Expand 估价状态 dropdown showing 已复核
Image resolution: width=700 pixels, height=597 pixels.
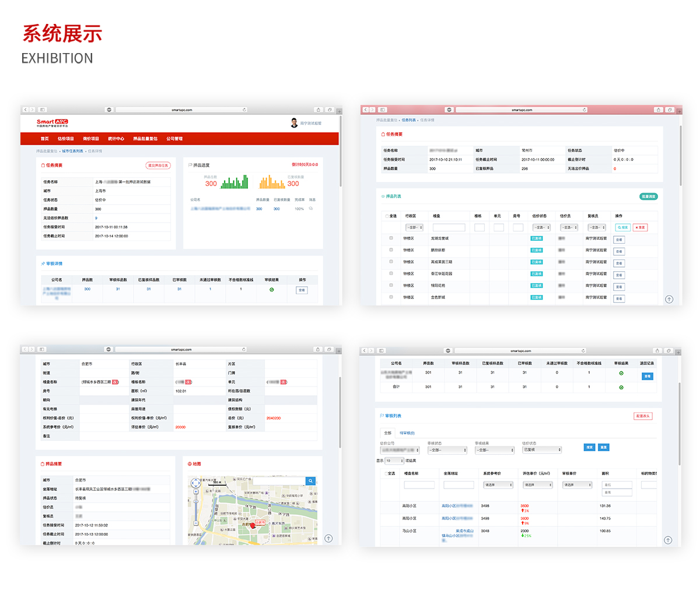click(542, 450)
